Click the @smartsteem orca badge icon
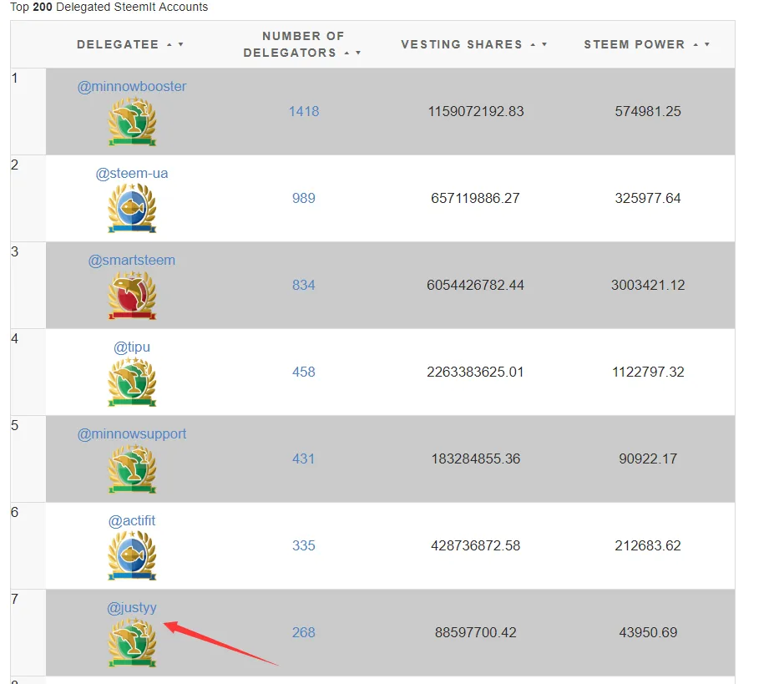 [132, 295]
